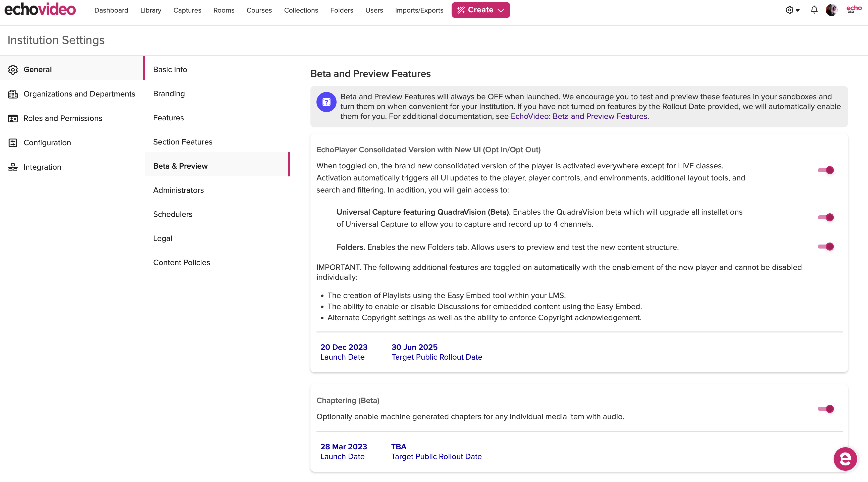The width and height of the screenshot is (868, 482).
Task: Click the magic wand icon on Create button
Action: (461, 10)
